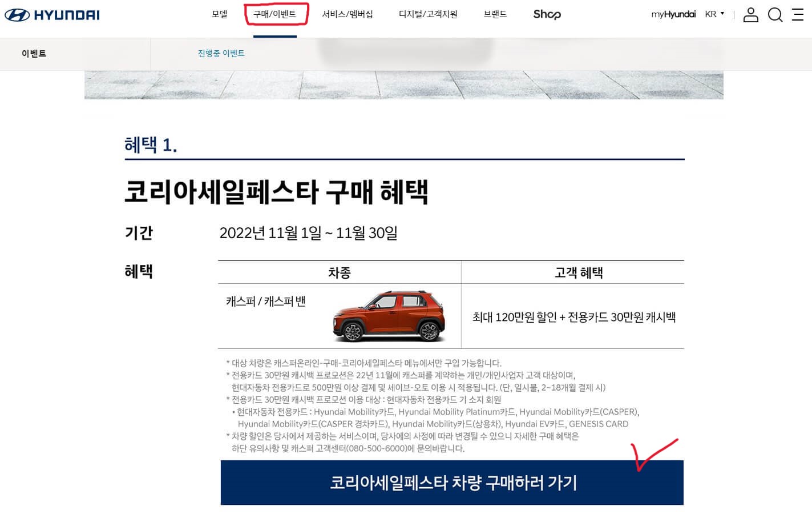Viewport: 812px width, 518px height.
Task: Open the search magnifier icon
Action: pos(775,15)
